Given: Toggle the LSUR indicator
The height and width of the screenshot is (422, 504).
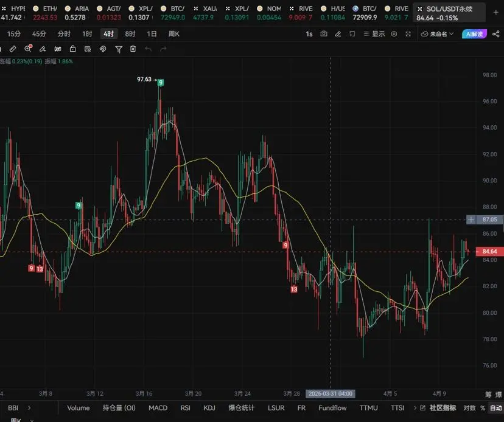Looking at the screenshot, I should [276, 408].
